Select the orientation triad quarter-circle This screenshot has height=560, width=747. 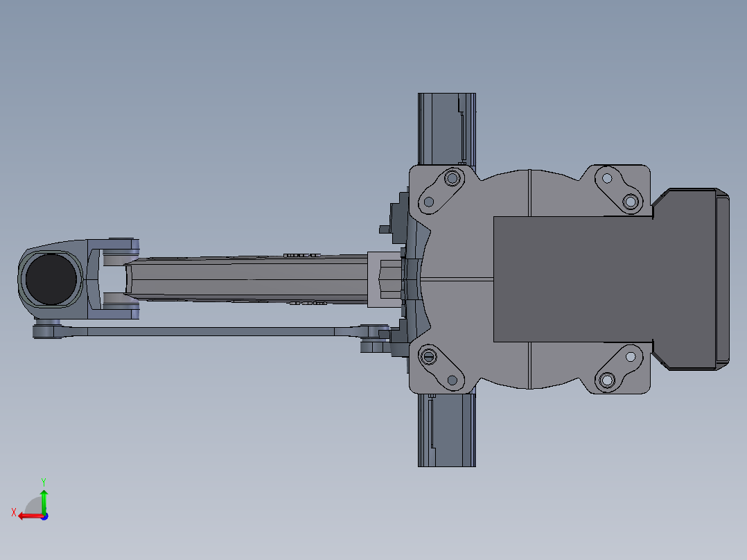click(x=33, y=505)
